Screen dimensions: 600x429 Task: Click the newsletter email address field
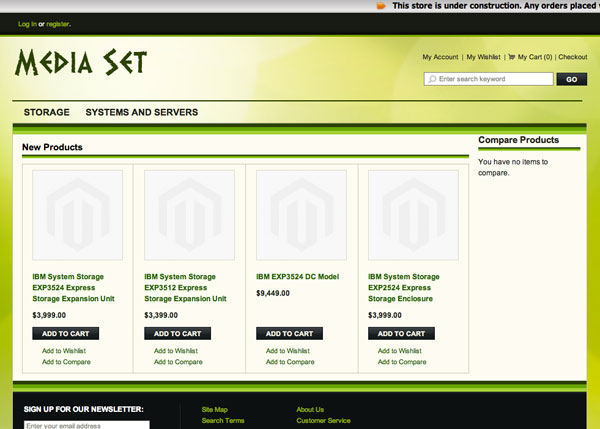click(x=86, y=425)
